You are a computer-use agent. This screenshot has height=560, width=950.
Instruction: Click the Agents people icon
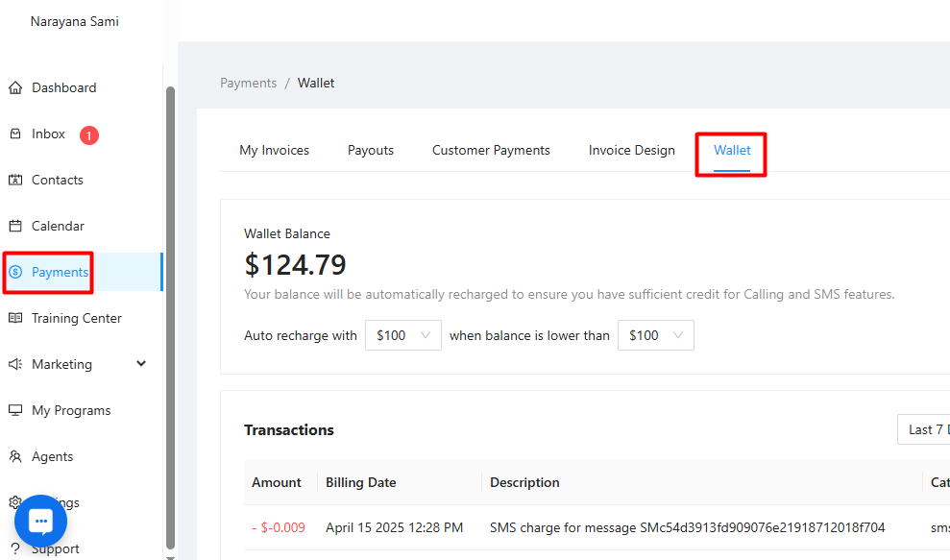coord(15,457)
